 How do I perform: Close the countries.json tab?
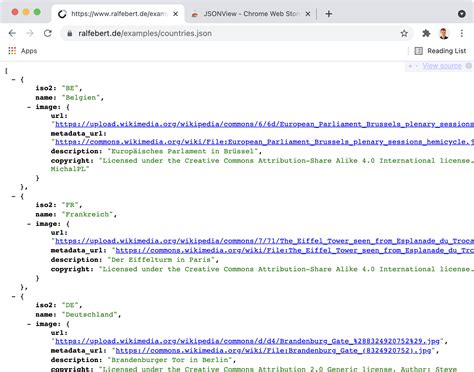pyautogui.click(x=176, y=14)
